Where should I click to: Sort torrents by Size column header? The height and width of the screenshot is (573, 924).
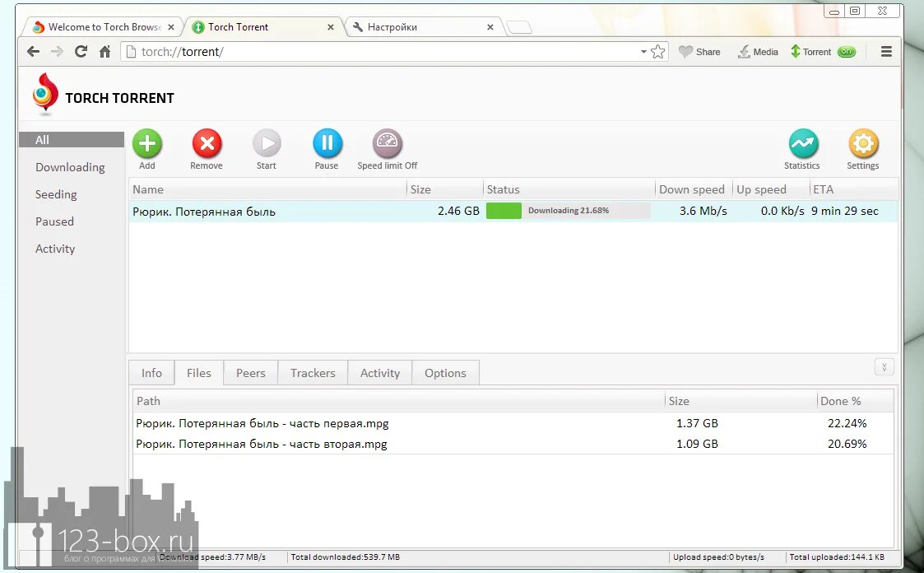(x=444, y=189)
